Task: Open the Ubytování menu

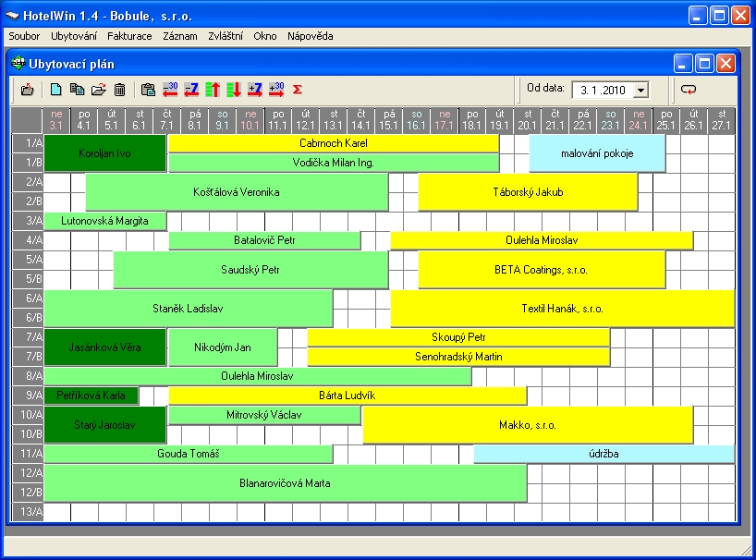Action: [x=74, y=36]
